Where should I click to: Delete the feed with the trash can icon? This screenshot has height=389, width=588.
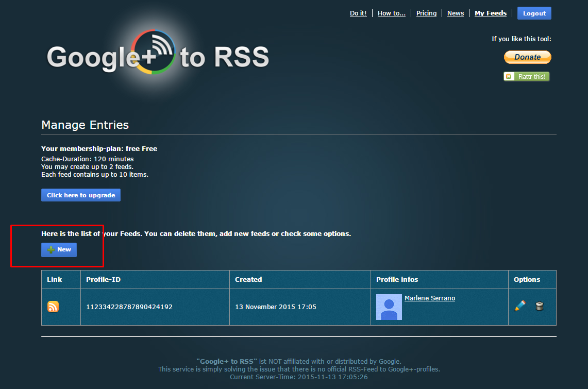pyautogui.click(x=540, y=306)
